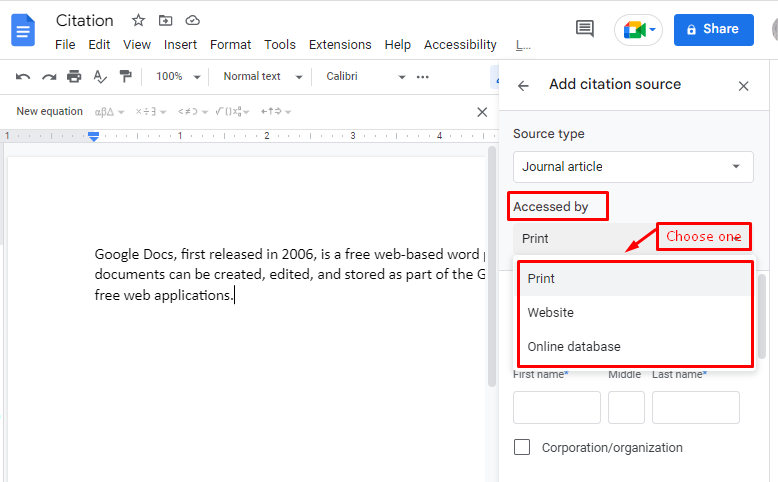778x482 pixels.
Task: Change the zoom level 100%
Action: click(x=178, y=76)
